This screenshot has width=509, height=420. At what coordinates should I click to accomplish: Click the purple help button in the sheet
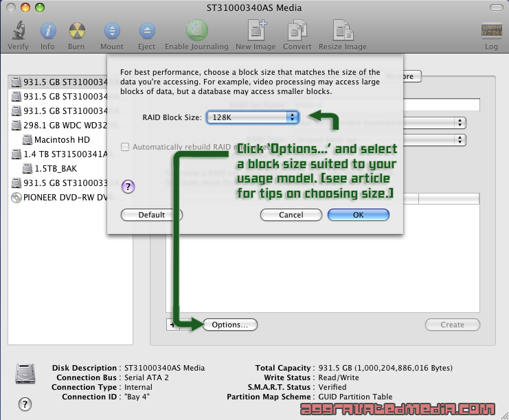(x=128, y=187)
